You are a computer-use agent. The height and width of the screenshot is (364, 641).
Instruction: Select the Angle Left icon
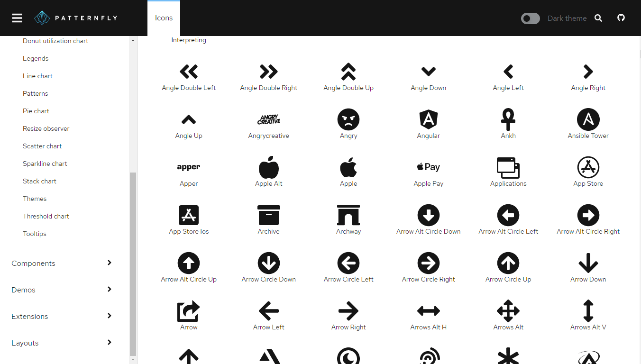pyautogui.click(x=508, y=72)
